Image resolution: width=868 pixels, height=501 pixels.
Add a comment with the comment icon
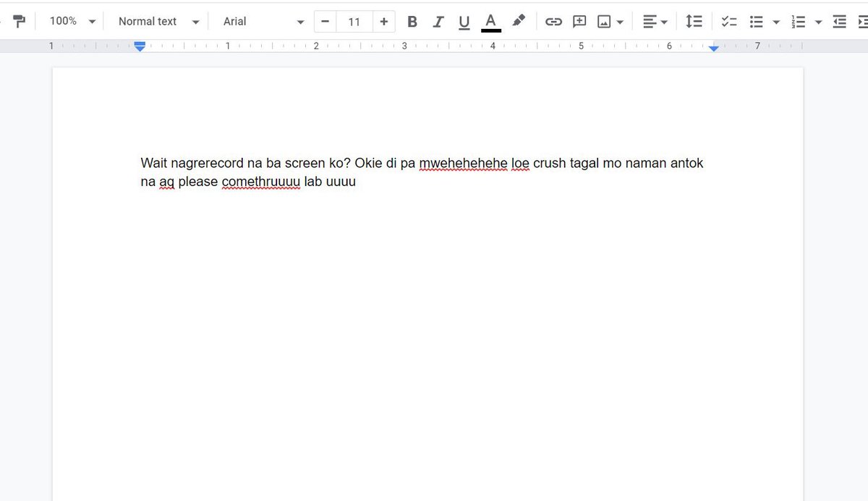[579, 21]
